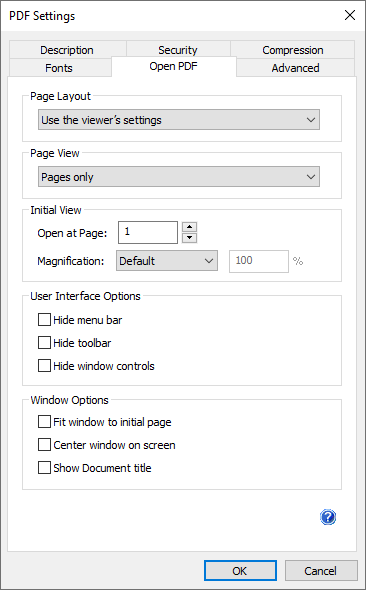
Task: Enable Hide menu bar checkbox
Action: pos(44,320)
